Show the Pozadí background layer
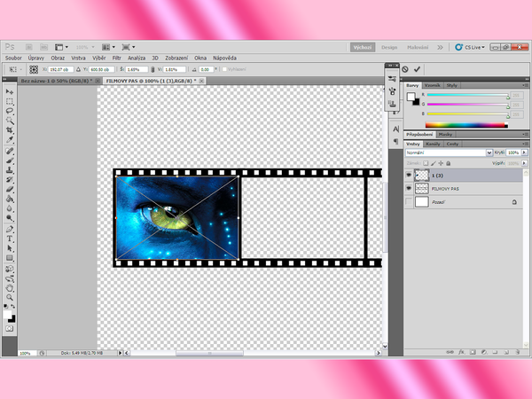The width and height of the screenshot is (532, 399). (x=409, y=203)
